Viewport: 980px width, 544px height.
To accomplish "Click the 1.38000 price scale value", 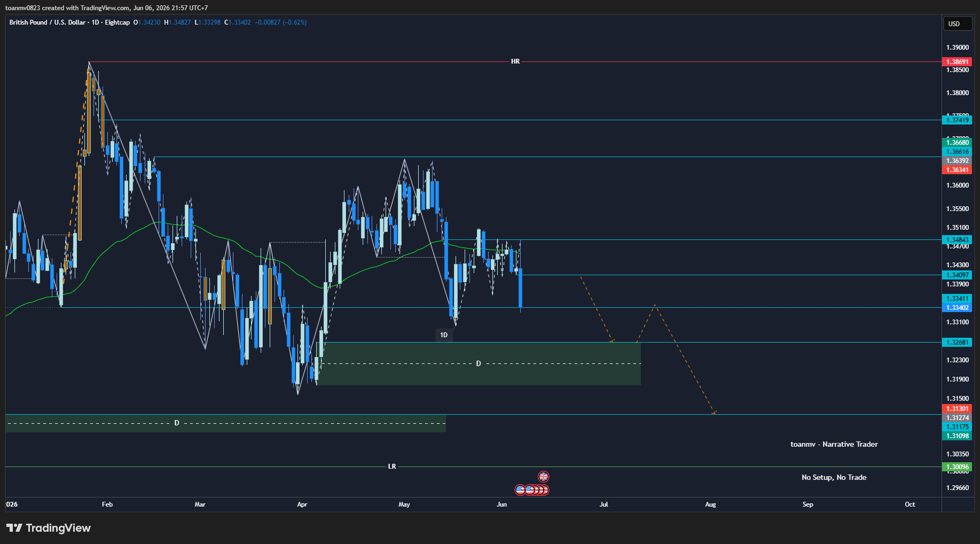I will pos(958,93).
